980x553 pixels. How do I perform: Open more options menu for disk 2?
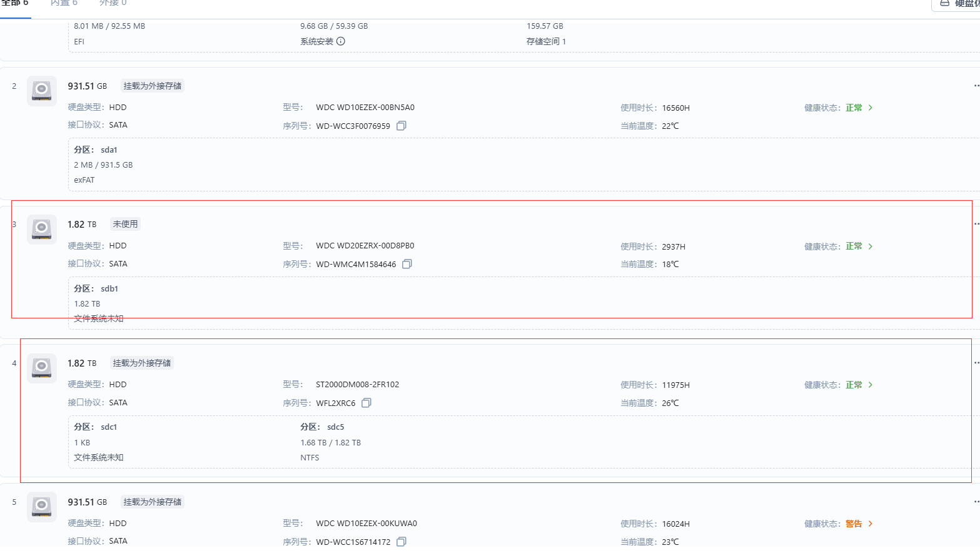pyautogui.click(x=976, y=86)
